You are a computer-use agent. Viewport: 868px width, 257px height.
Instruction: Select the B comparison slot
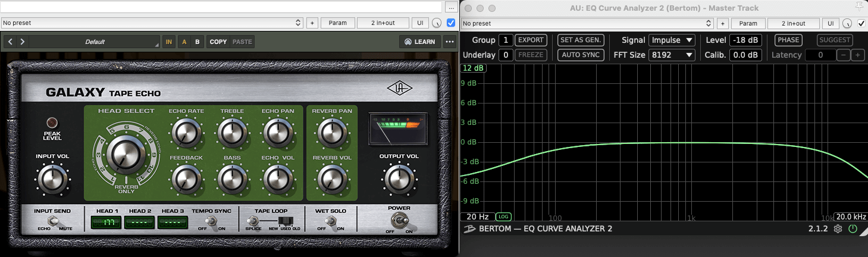tap(197, 42)
